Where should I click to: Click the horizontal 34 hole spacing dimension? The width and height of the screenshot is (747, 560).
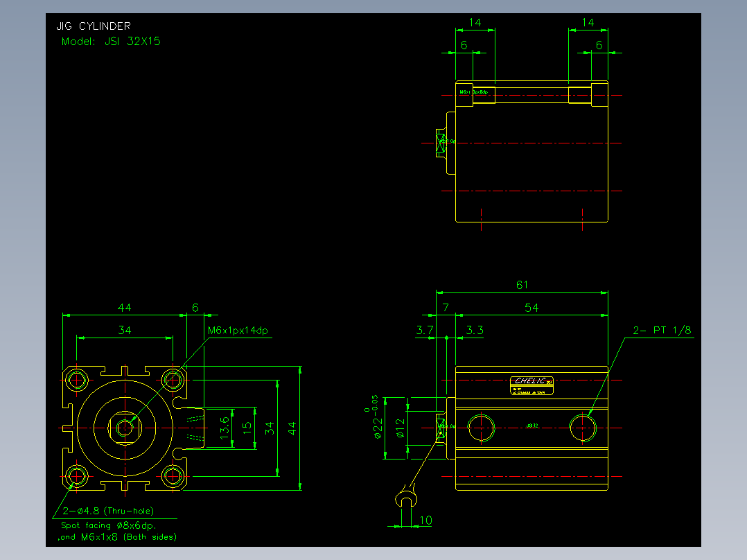[x=124, y=330]
